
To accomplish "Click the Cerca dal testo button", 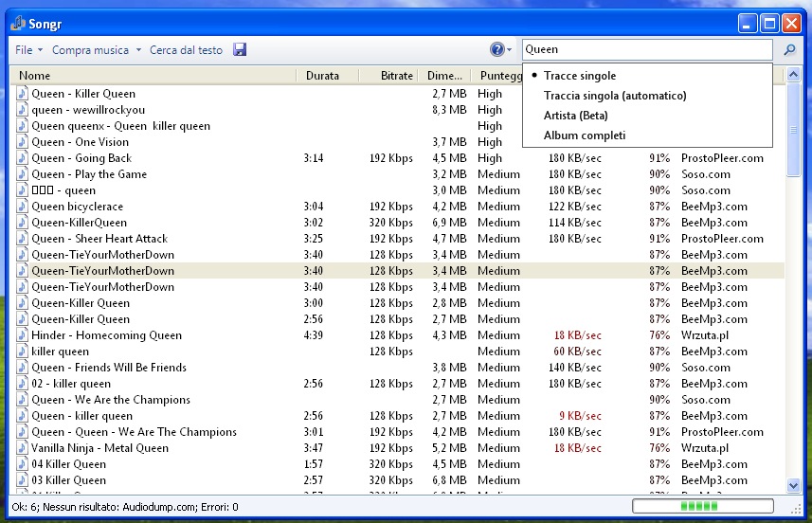I will coord(186,50).
